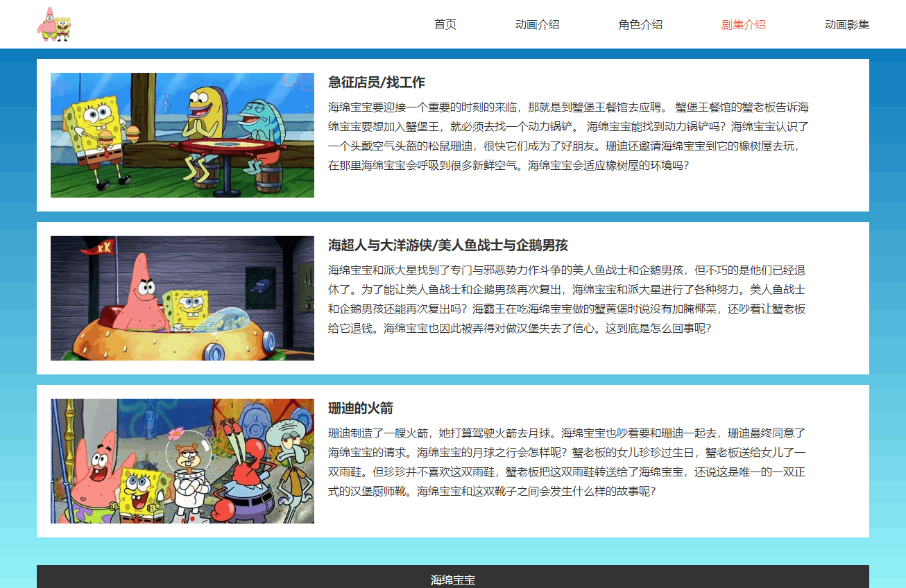Open the 珊迪的火箭 episode thumbnail

[x=182, y=461]
